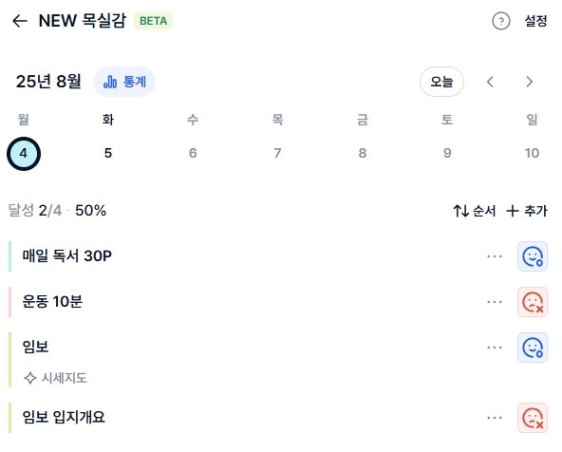This screenshot has height=452, width=562.
Task: Click the 순서 reorder arrows button
Action: (x=475, y=211)
